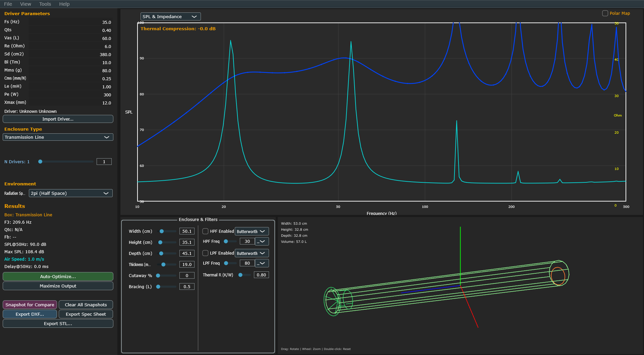Viewport: 644px width, 355px height.
Task: Expand the Enclosure Type dropdown
Action: 58,137
